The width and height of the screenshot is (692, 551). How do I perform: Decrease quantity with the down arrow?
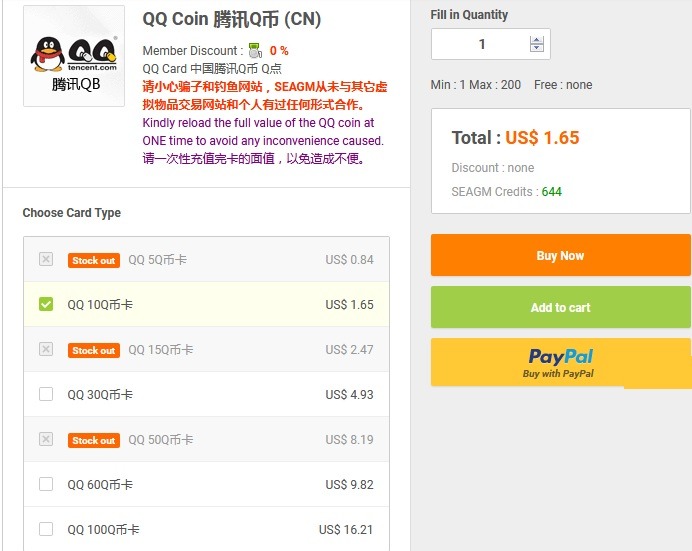tap(537, 48)
